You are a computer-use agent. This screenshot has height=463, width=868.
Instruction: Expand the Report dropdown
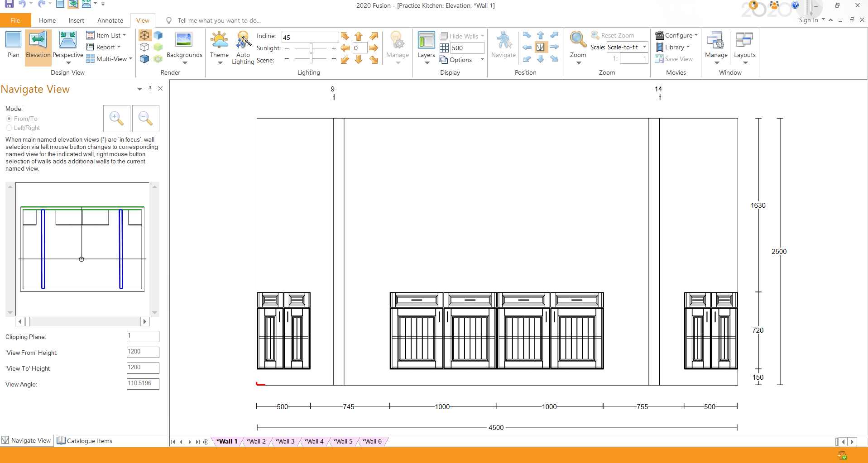[119, 47]
